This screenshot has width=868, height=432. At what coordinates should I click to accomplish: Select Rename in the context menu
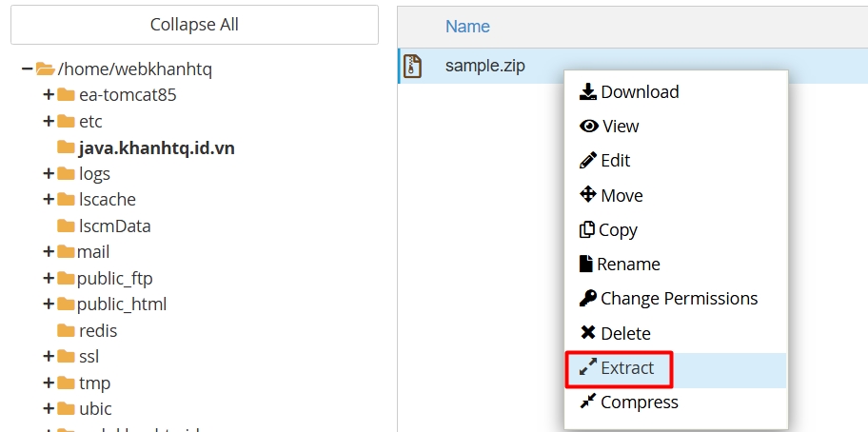pos(627,265)
